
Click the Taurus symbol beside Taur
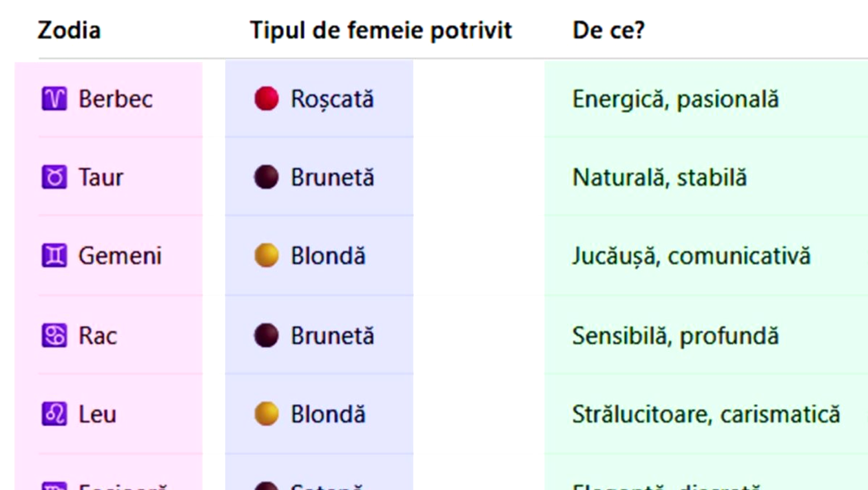click(x=54, y=178)
